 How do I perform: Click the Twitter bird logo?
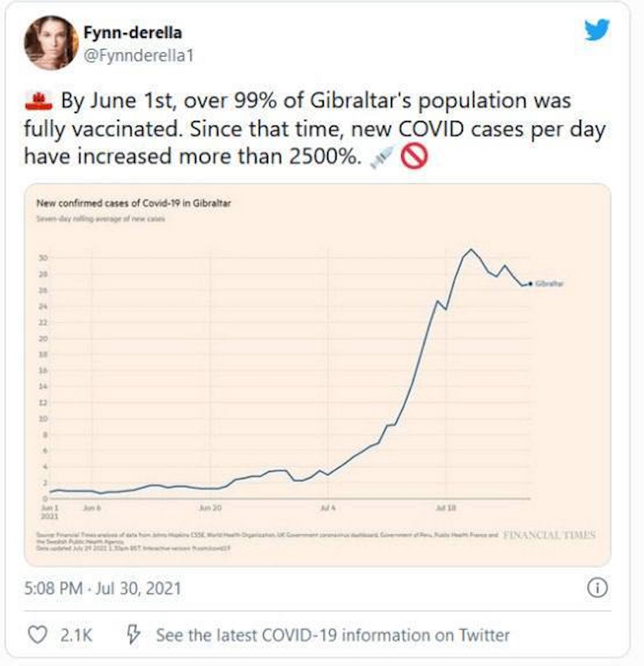596,30
